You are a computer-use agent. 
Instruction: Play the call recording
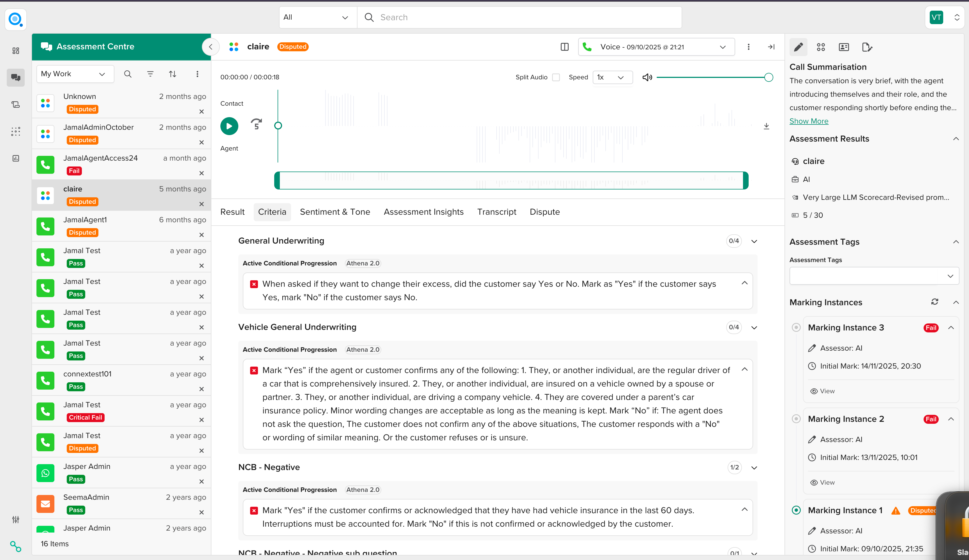click(229, 126)
